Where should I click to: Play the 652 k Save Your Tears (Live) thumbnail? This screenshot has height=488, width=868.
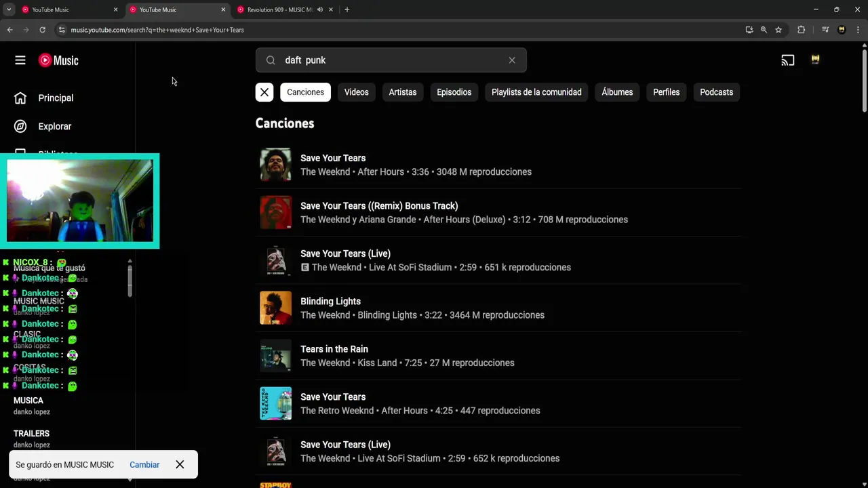point(275,451)
